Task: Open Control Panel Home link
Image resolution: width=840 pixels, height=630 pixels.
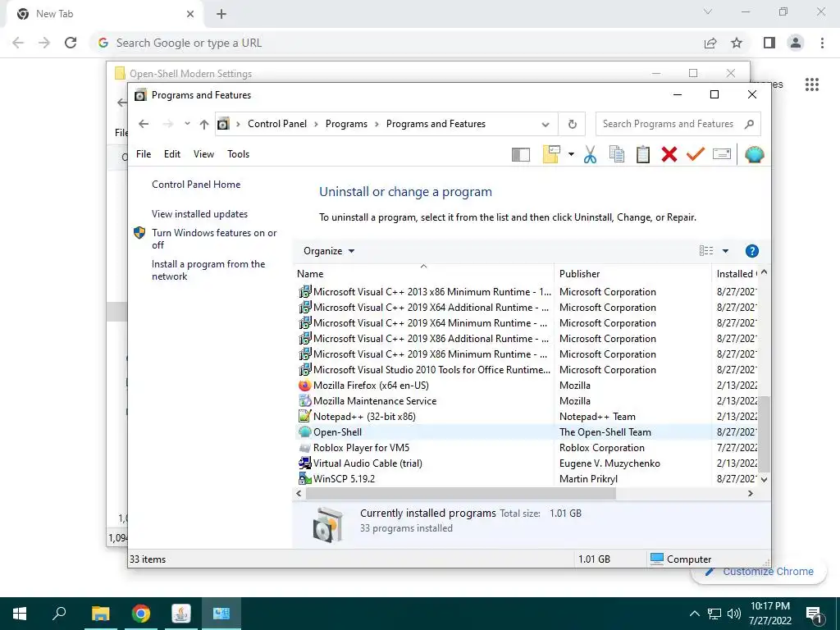Action: (196, 185)
